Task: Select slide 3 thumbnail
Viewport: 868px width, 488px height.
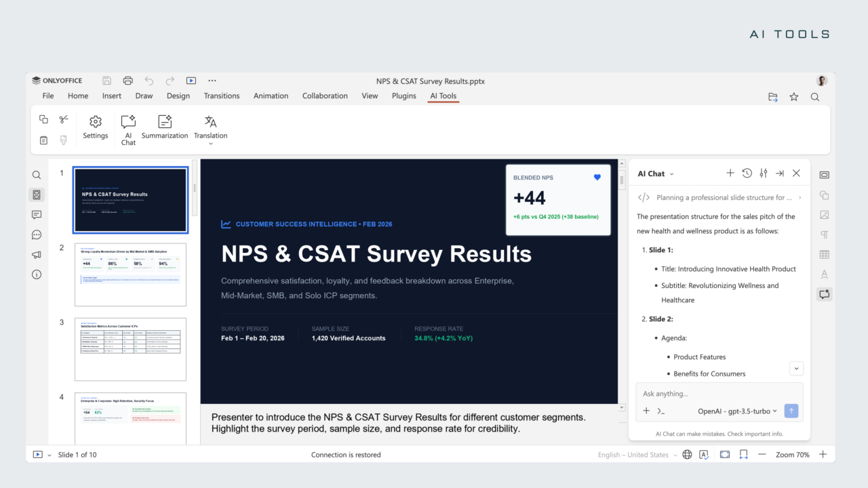Action: pyautogui.click(x=130, y=349)
